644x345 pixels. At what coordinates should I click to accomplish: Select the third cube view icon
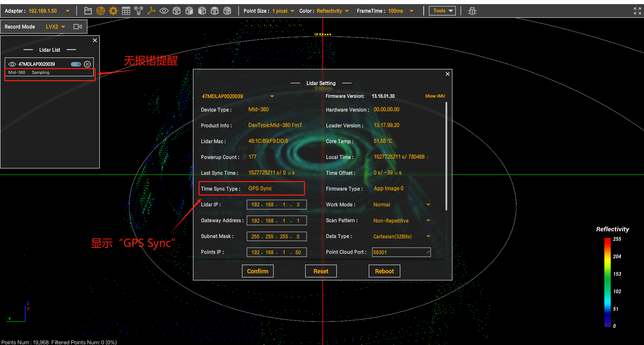click(202, 11)
